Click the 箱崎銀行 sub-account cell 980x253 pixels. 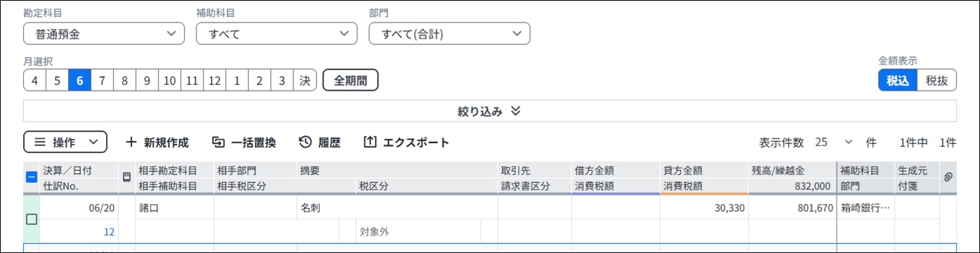(866, 208)
